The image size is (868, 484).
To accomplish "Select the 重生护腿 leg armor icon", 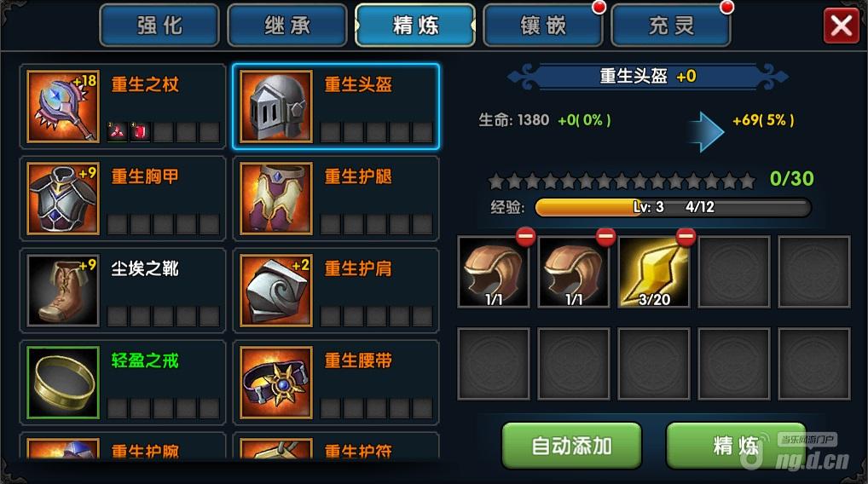I will click(x=276, y=199).
